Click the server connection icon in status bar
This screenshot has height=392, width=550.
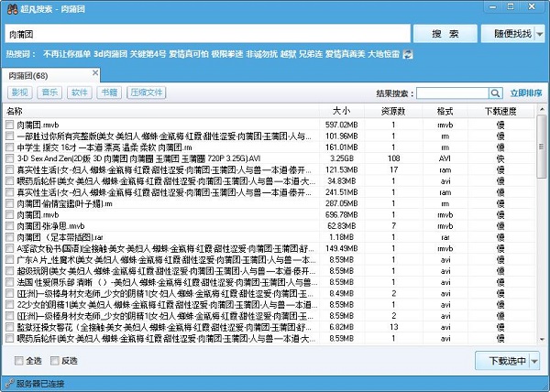pos(10,384)
